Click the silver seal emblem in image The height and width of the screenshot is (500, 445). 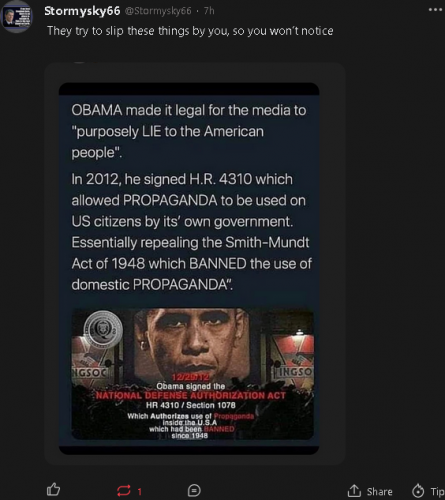[103, 329]
